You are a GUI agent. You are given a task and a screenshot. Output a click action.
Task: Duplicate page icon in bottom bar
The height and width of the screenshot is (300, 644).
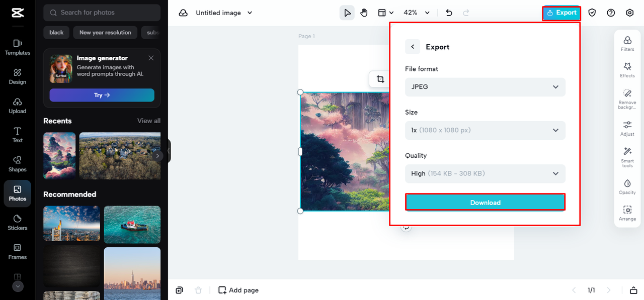click(180, 290)
